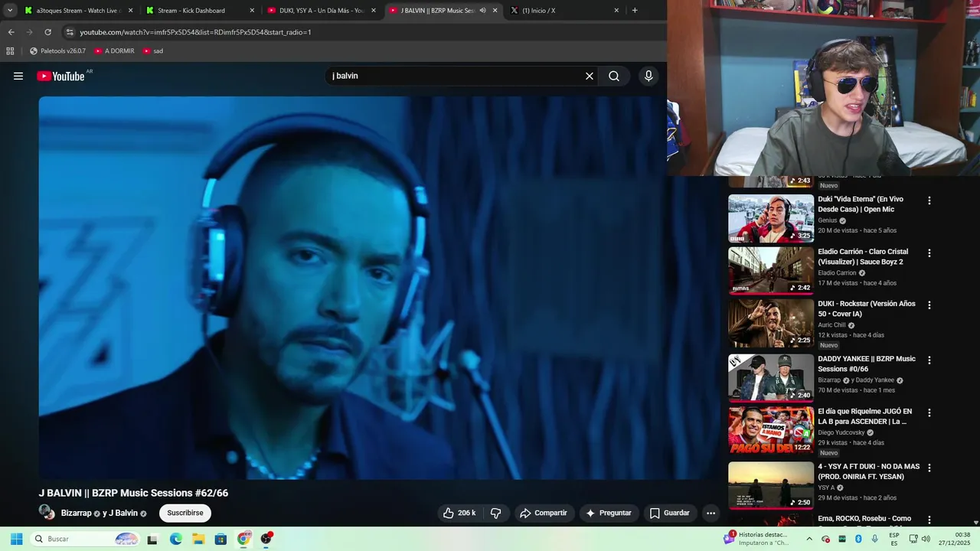Open the YouTube hamburger guide menu
The height and width of the screenshot is (551, 980).
18,76
